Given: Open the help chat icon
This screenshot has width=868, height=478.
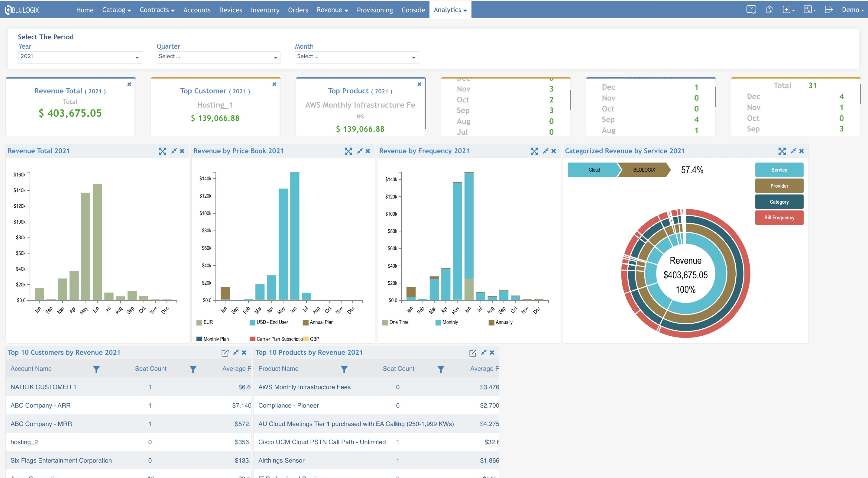Looking at the screenshot, I should click(751, 10).
